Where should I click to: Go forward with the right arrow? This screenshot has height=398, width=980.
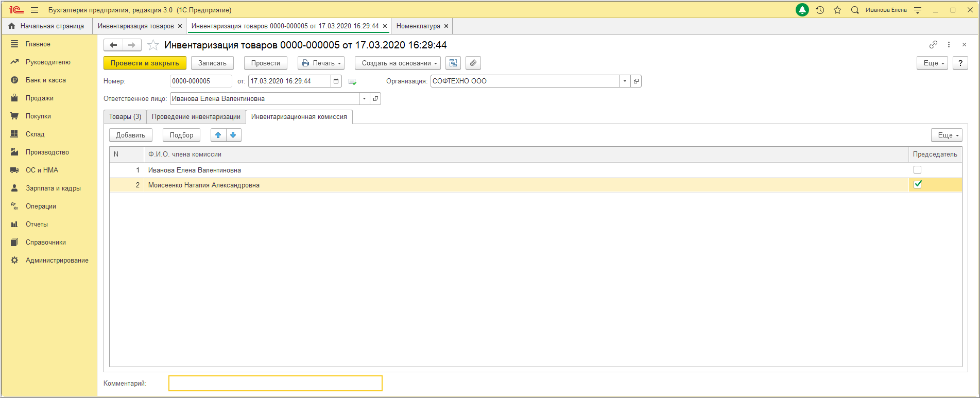(x=132, y=45)
